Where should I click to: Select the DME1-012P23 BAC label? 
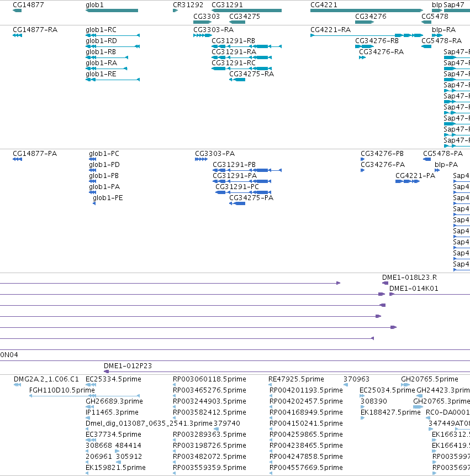(x=128, y=366)
